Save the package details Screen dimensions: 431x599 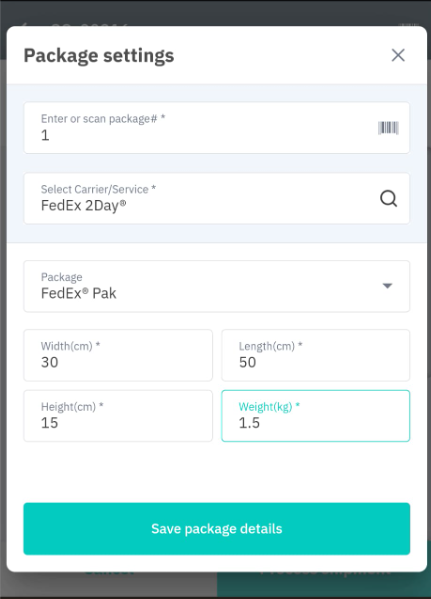[x=217, y=529]
